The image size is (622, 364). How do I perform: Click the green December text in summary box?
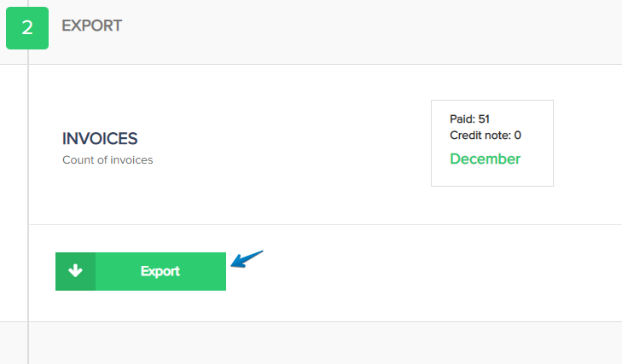click(485, 159)
